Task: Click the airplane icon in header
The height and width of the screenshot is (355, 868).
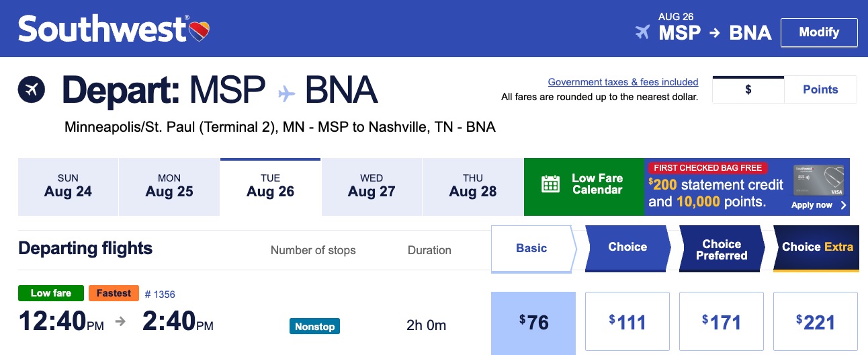Action: pyautogui.click(x=643, y=32)
